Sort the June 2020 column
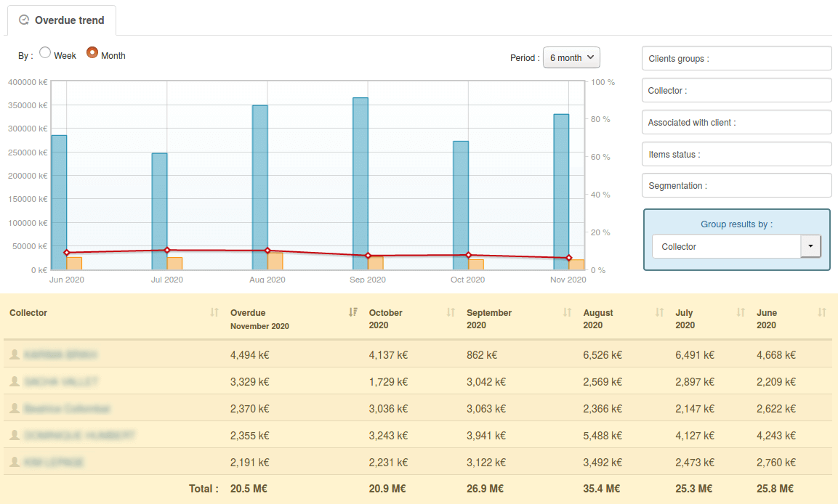 821,312
